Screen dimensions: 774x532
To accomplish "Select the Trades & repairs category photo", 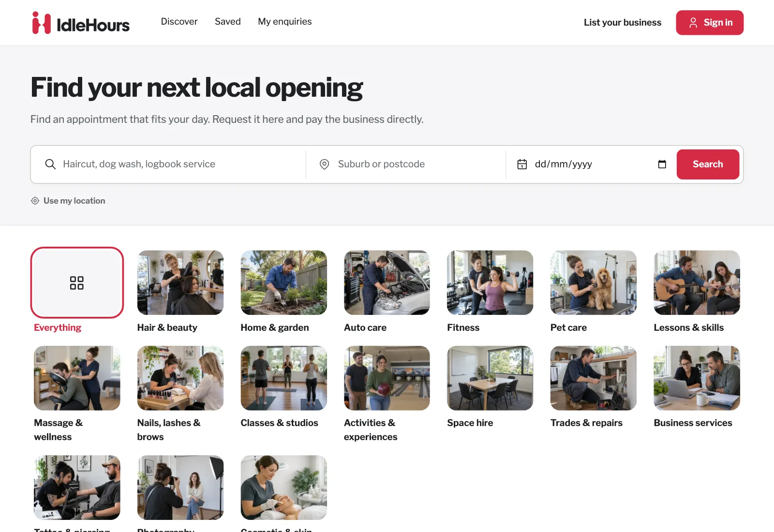I will [594, 378].
